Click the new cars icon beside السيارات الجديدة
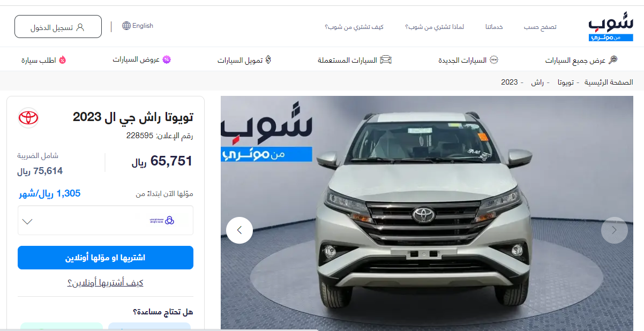 pos(494,60)
